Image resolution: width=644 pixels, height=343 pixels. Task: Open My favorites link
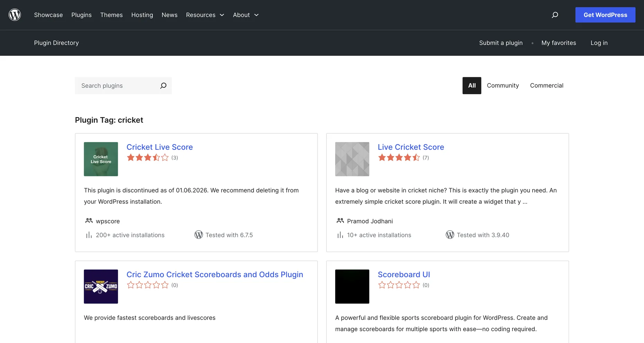point(559,43)
